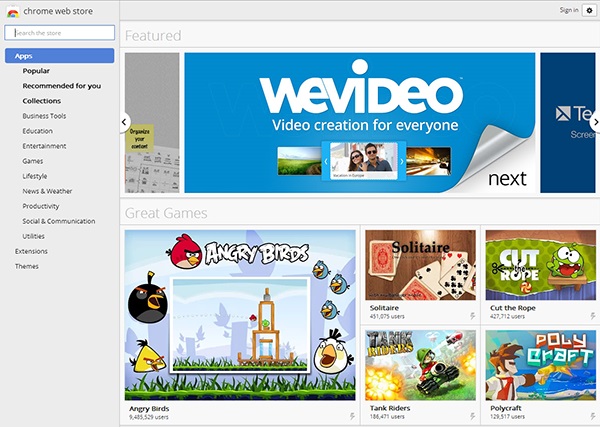Click the lightning icon on Angry Birds card
This screenshot has width=600, height=427.
pos(352,416)
